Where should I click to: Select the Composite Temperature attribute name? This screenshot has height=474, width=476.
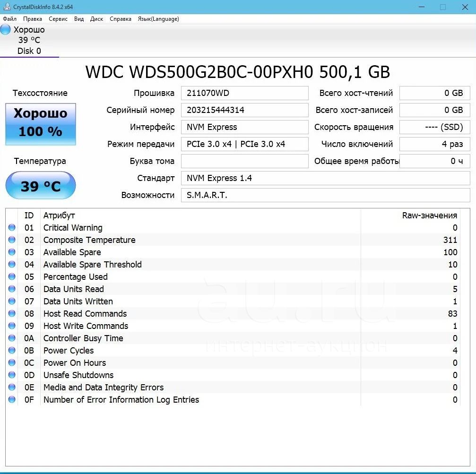tap(89, 240)
